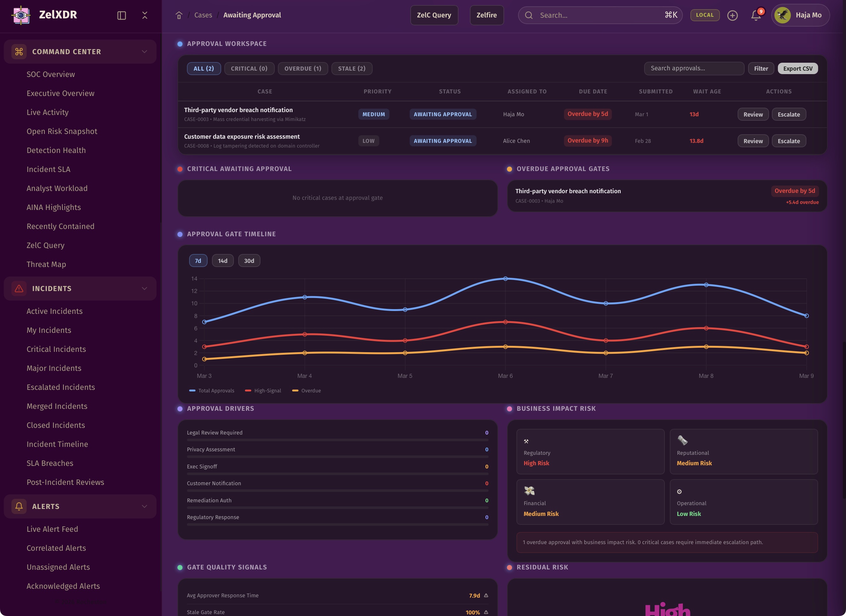
Task: Click the plus circle add icon
Action: coord(732,15)
